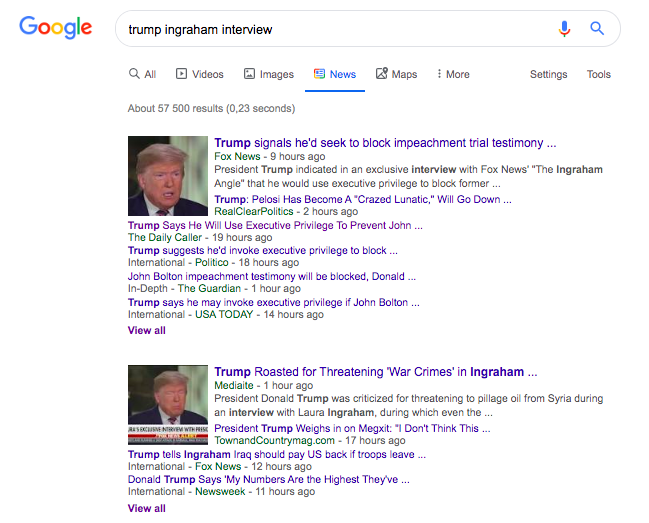The height and width of the screenshot is (523, 649).
Task: Click the microphone voice search icon
Action: (565, 29)
